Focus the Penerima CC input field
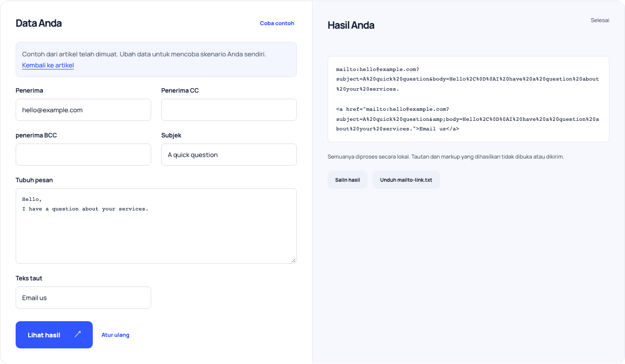The image size is (625, 364). click(229, 110)
